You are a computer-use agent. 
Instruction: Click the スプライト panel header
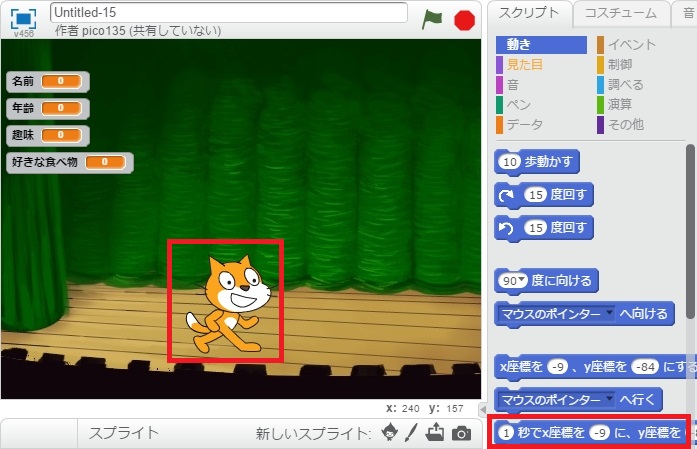[x=124, y=433]
